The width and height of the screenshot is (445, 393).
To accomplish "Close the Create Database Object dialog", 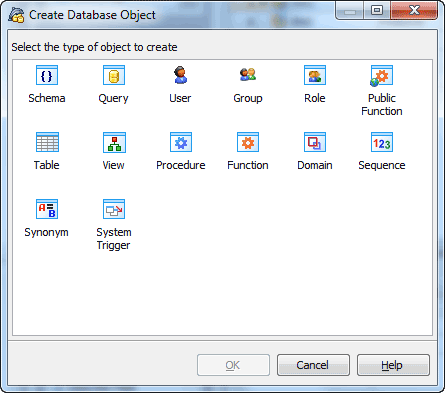I will [x=414, y=11].
